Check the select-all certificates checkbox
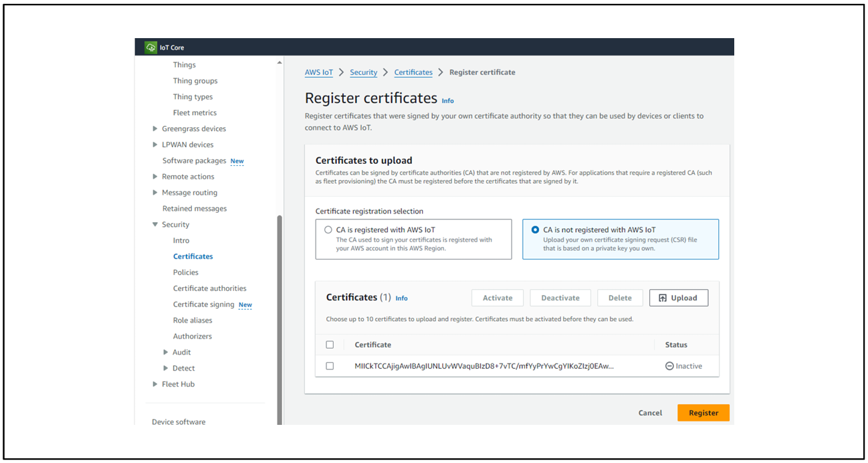Viewport: 868px width, 463px height. [330, 345]
